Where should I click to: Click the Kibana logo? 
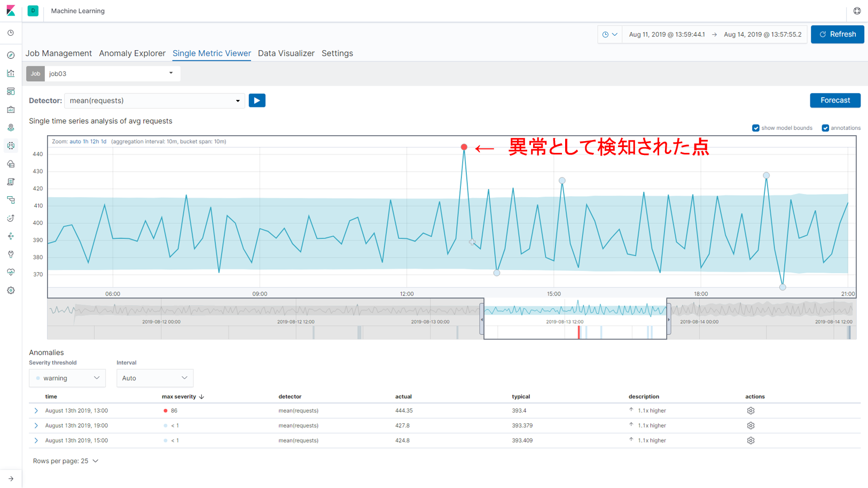point(11,11)
